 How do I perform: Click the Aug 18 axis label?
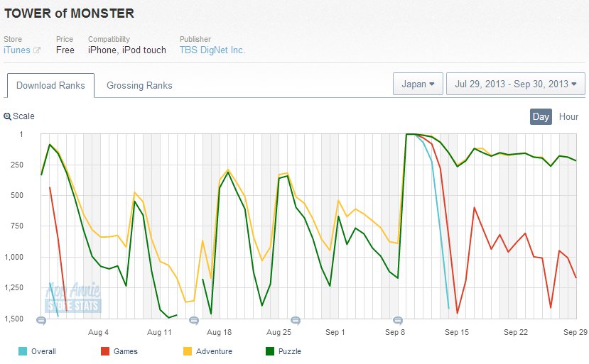[x=220, y=332]
